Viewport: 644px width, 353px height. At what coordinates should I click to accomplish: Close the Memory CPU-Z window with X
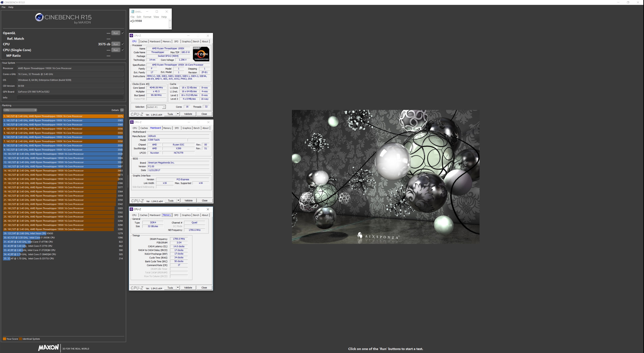(208, 209)
